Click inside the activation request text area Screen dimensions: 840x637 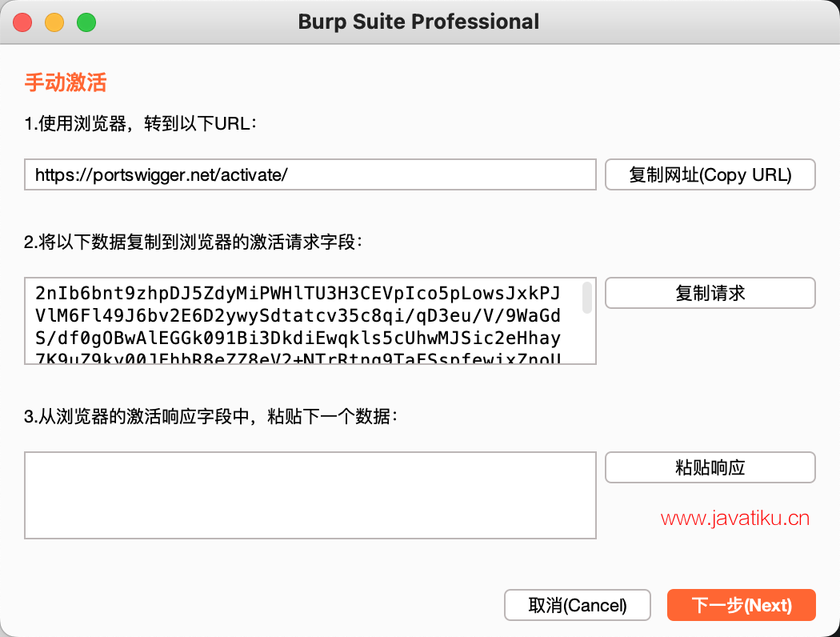[x=310, y=321]
